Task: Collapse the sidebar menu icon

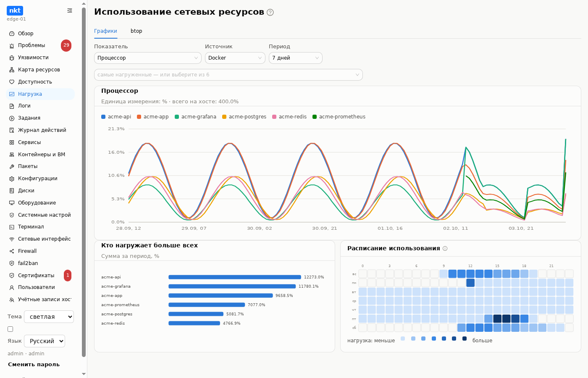Action: [x=70, y=10]
